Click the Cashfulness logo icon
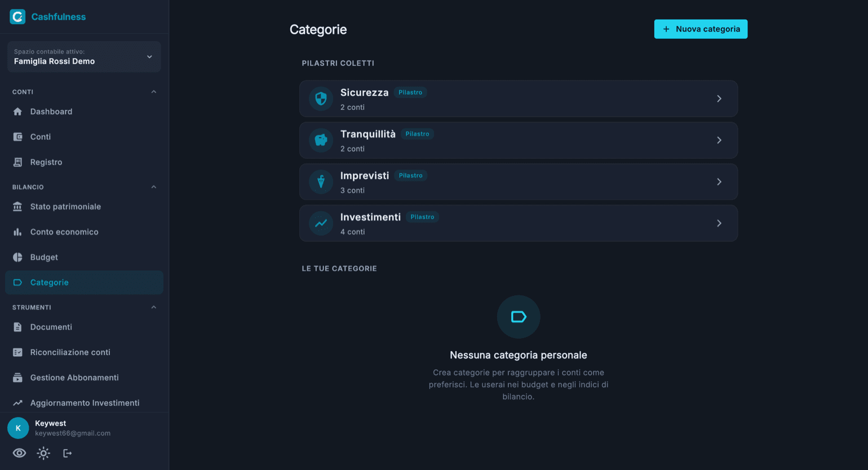Image resolution: width=868 pixels, height=470 pixels. pos(18,17)
